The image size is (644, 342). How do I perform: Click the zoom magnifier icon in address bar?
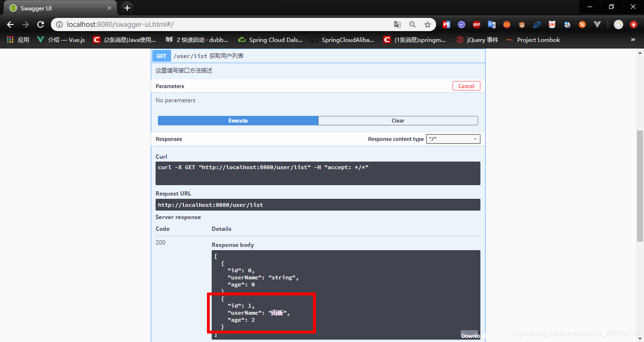point(413,24)
